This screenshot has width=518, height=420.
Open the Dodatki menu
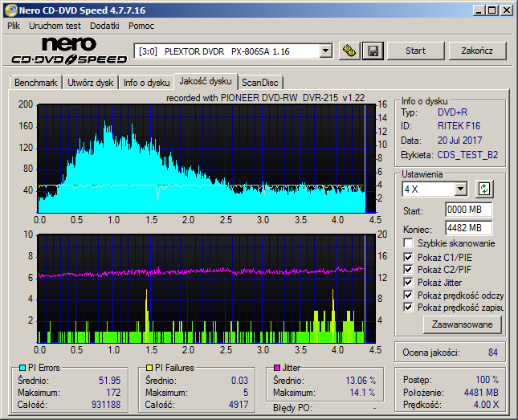point(104,26)
